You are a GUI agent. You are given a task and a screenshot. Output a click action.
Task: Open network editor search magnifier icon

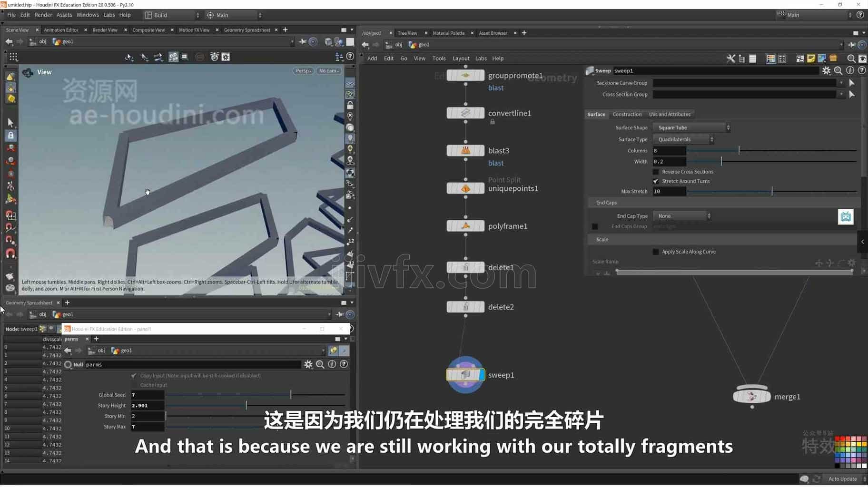851,58
